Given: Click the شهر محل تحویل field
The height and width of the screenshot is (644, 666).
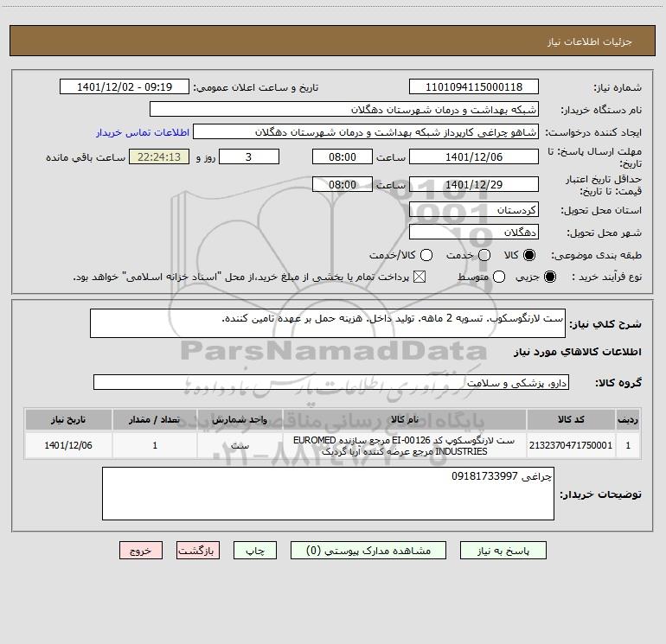Looking at the screenshot, I should point(474,233).
